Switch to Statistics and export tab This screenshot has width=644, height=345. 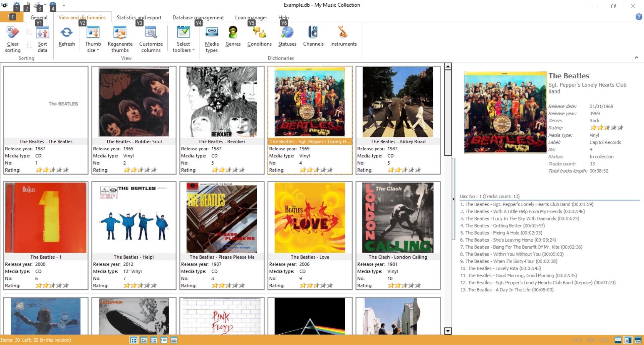click(139, 17)
